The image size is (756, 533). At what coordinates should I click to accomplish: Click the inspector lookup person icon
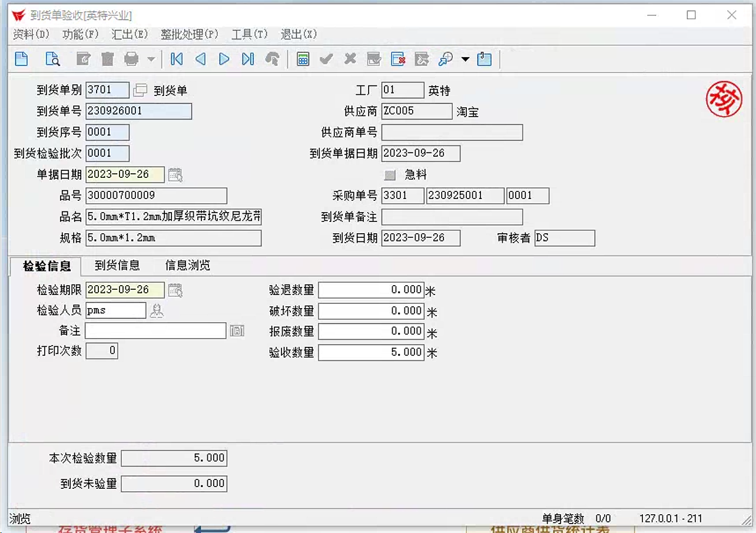[157, 310]
